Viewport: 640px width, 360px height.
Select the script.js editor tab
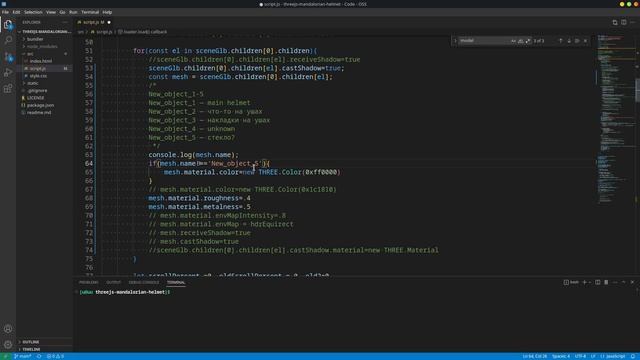94,22
